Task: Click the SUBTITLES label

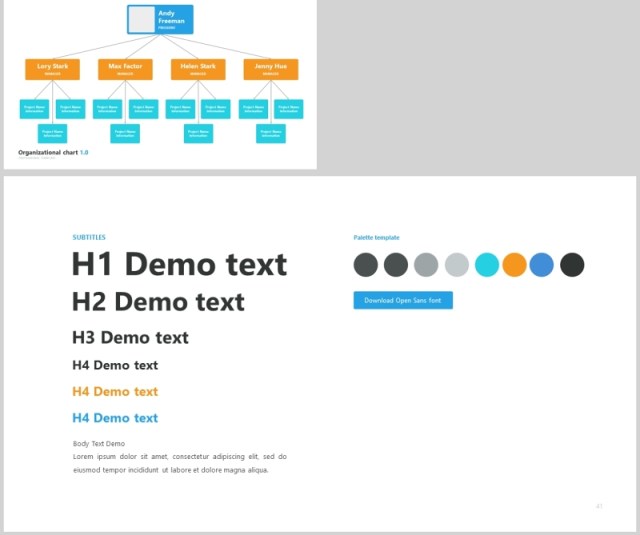Action: coord(89,237)
